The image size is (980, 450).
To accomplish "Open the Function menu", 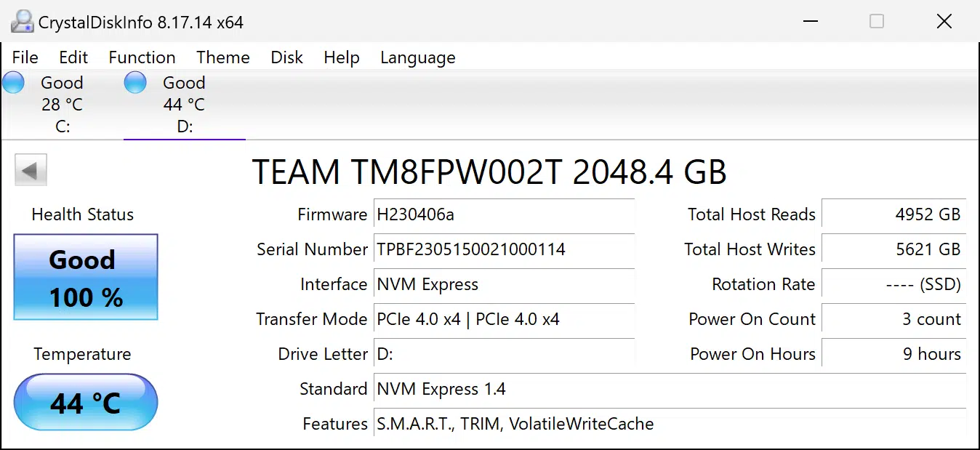I will coord(142,57).
